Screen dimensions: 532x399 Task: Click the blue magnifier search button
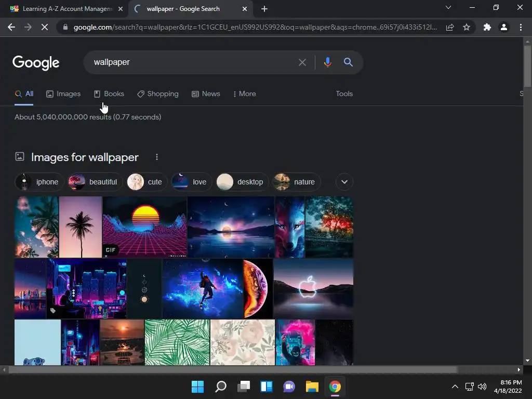coord(348,62)
